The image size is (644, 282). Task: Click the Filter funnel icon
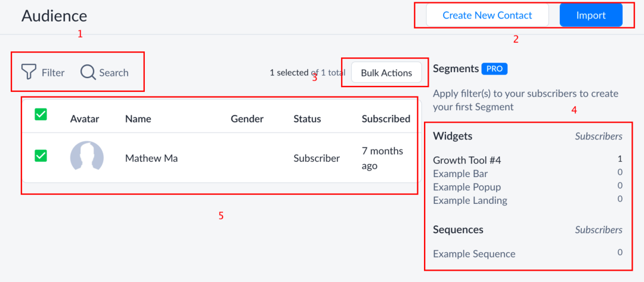click(29, 72)
